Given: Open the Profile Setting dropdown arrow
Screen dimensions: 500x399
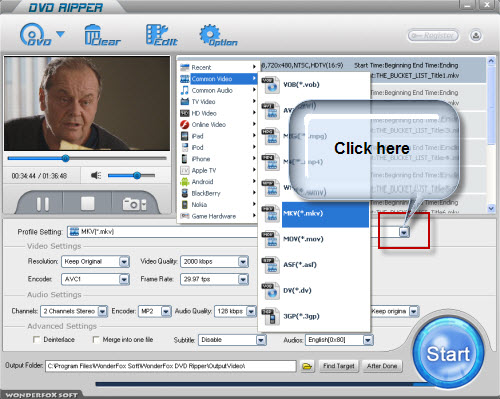Looking at the screenshot, I should coord(404,232).
